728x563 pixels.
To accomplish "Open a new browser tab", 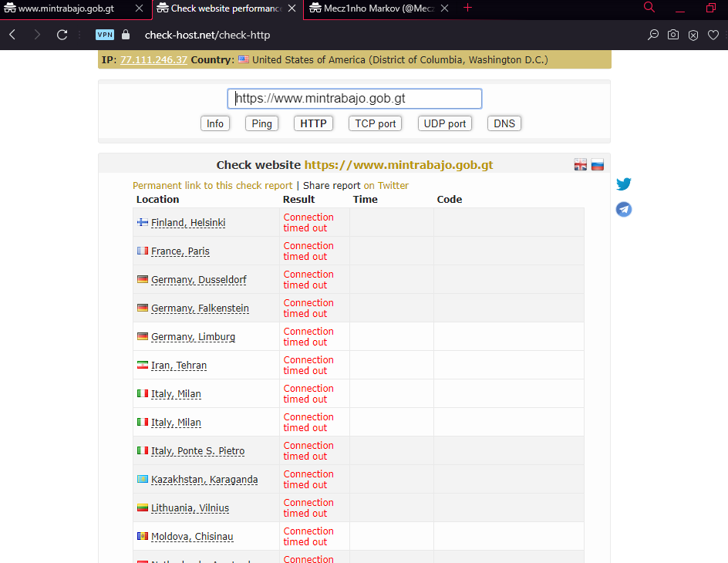I will tap(467, 10).
